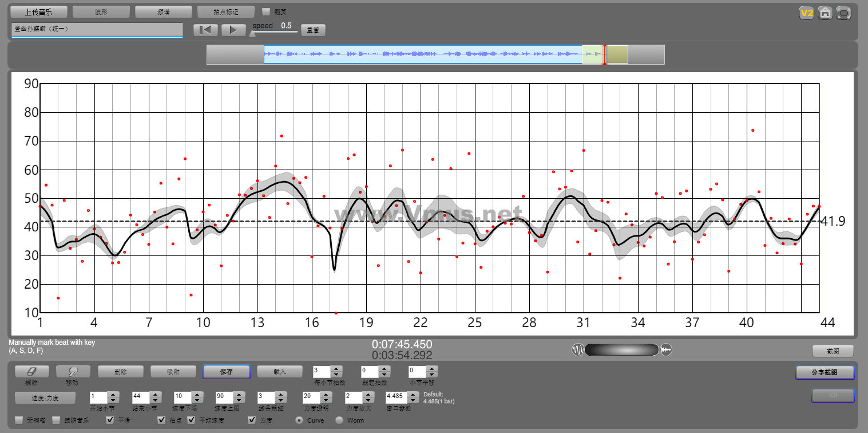This screenshot has height=433, width=868.
Task: Toggle fullscreen view icon
Action: pyautogui.click(x=843, y=13)
